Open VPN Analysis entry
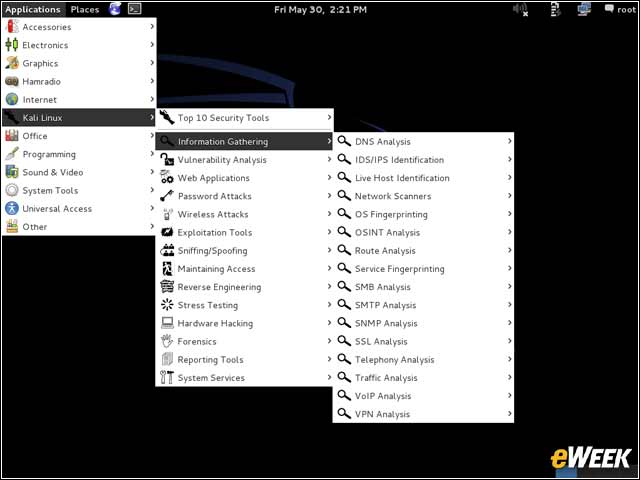Viewport: 640px width, 480px height. 423,414
